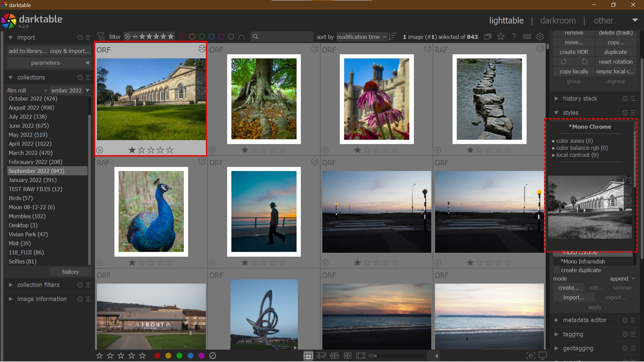Toggle expand grouped images icon
The height and width of the screenshot is (362, 644).
[x=487, y=37]
